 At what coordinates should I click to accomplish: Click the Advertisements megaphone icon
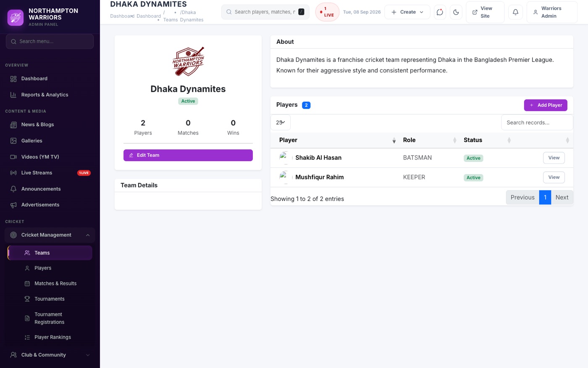click(13, 205)
